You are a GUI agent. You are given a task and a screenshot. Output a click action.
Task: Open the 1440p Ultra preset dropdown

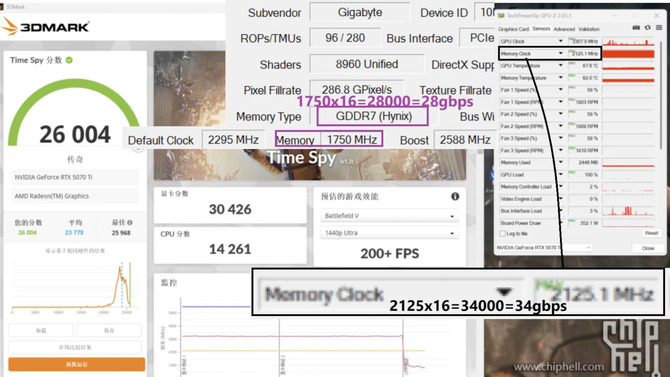[x=389, y=233]
